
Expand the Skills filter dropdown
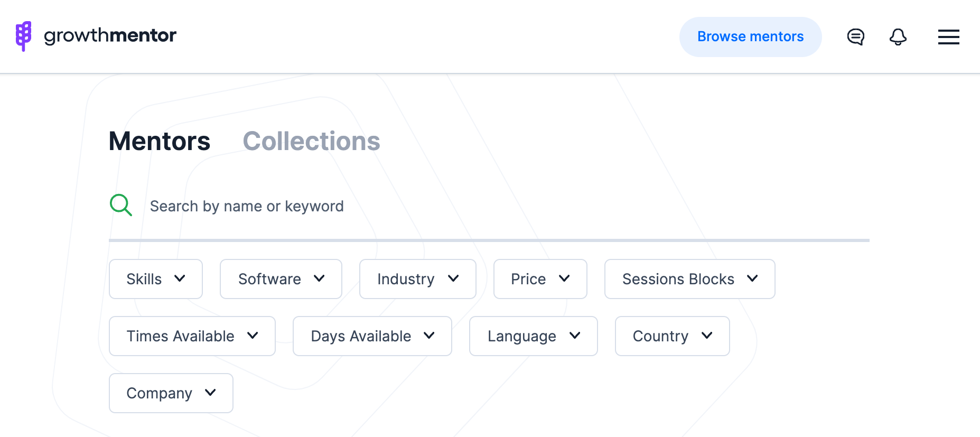[x=156, y=279]
